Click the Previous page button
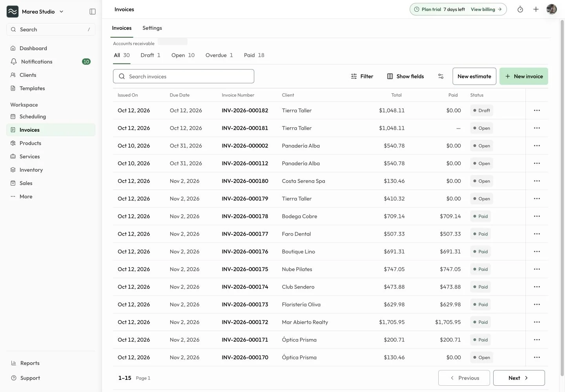565x392 pixels. point(464,378)
